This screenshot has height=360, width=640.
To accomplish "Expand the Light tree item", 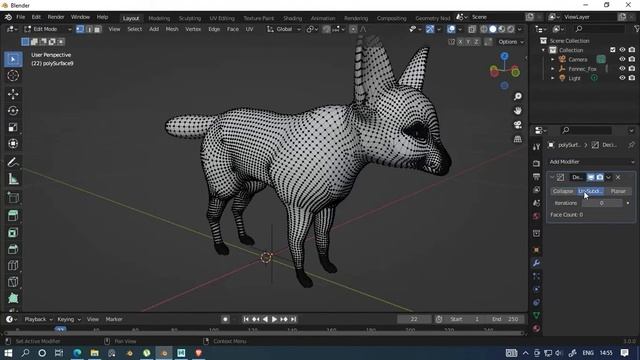I will (553, 78).
